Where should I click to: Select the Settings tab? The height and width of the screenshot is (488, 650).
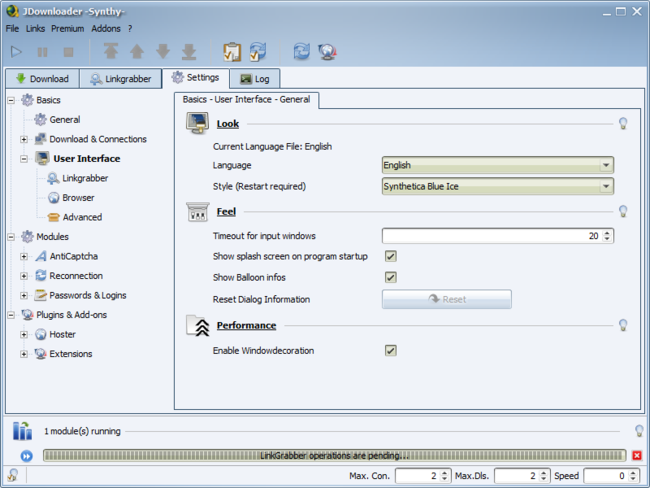point(195,78)
